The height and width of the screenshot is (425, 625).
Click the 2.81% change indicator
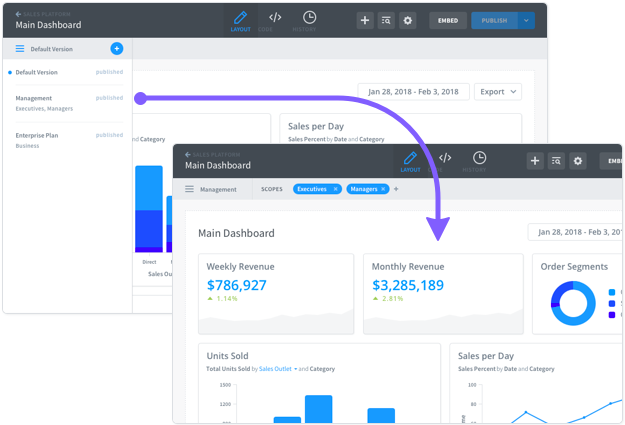click(388, 298)
